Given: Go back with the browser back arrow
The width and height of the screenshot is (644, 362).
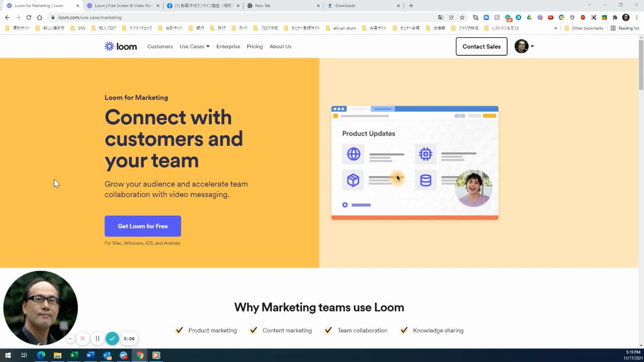Looking at the screenshot, I should click(x=7, y=17).
